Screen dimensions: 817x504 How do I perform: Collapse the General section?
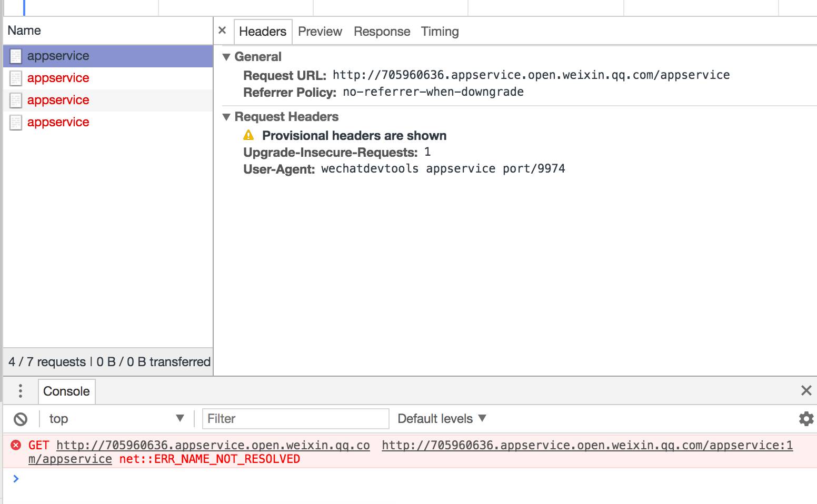click(226, 57)
